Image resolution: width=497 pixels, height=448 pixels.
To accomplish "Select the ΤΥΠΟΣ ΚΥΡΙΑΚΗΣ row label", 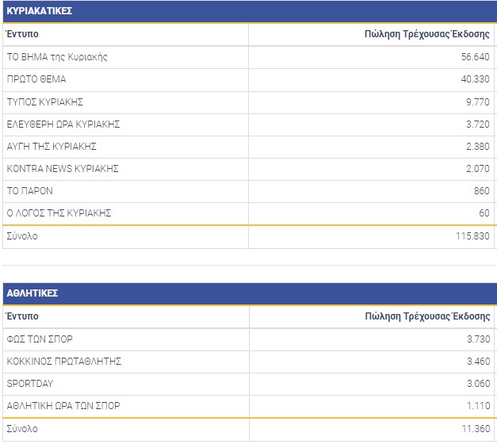I will pos(44,102).
